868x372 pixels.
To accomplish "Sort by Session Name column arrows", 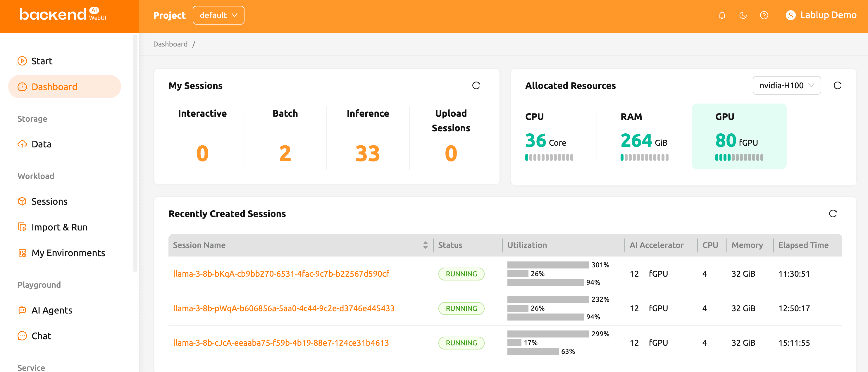I will pyautogui.click(x=425, y=245).
